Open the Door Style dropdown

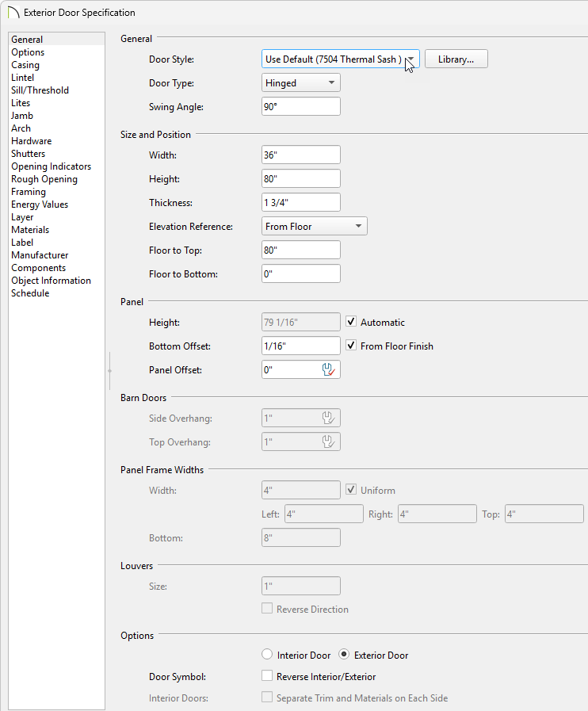click(x=341, y=59)
